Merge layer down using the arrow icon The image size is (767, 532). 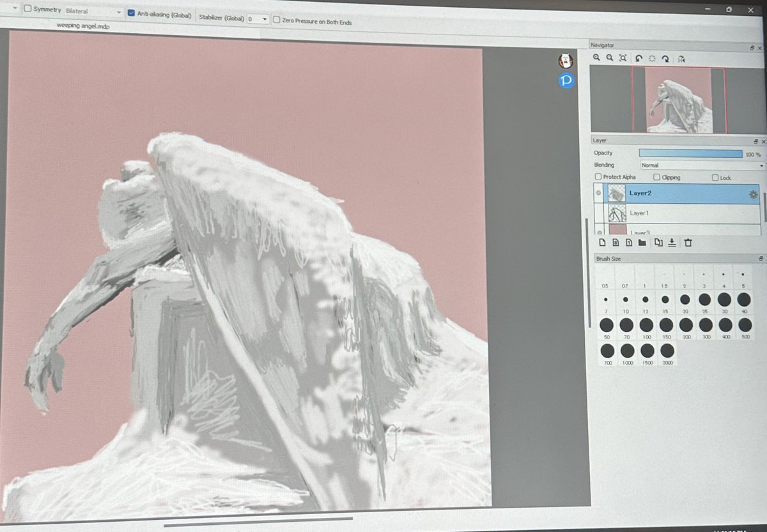coord(672,242)
